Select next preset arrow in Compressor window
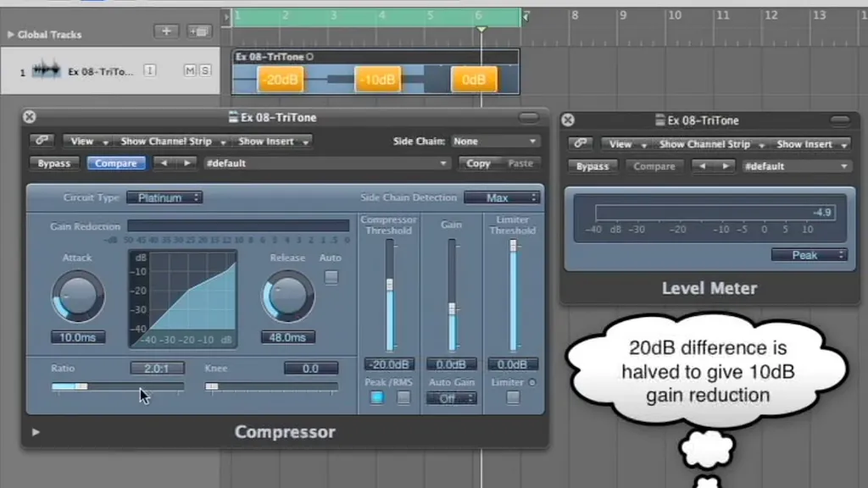 [186, 163]
